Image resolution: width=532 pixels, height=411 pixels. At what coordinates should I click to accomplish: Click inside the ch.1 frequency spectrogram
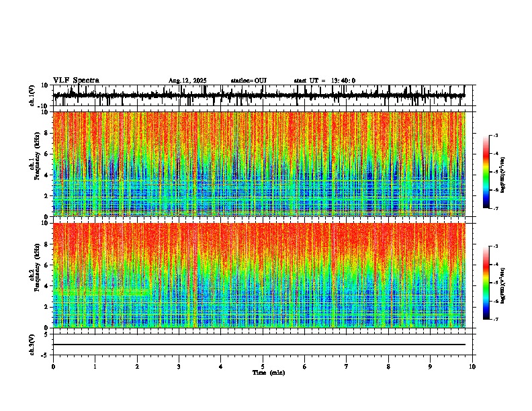[259, 164]
